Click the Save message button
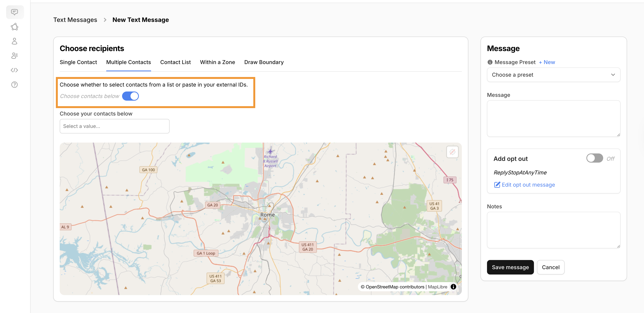The image size is (644, 313). (x=510, y=267)
